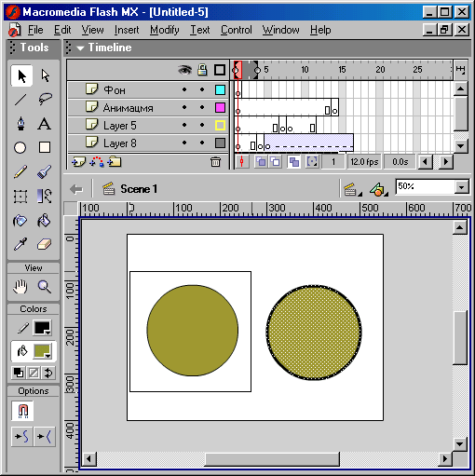Select the Paint Bucket tool
The width and height of the screenshot is (475, 476).
(45, 221)
